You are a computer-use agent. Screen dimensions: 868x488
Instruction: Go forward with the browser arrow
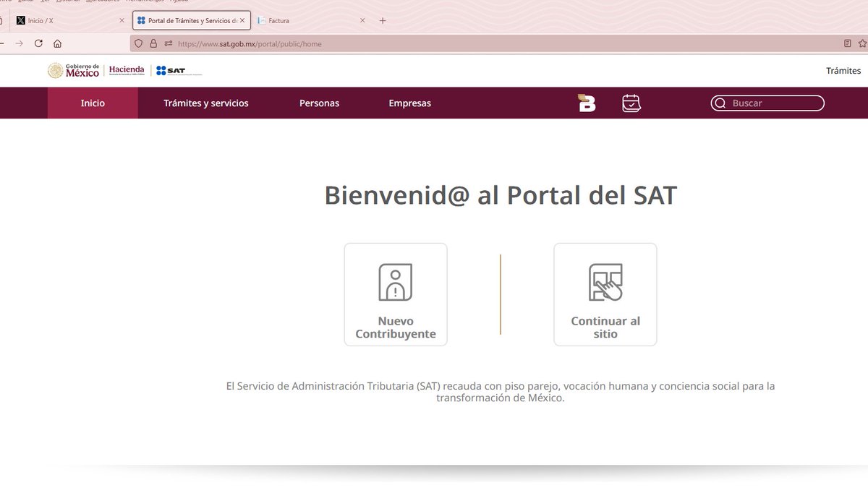20,43
